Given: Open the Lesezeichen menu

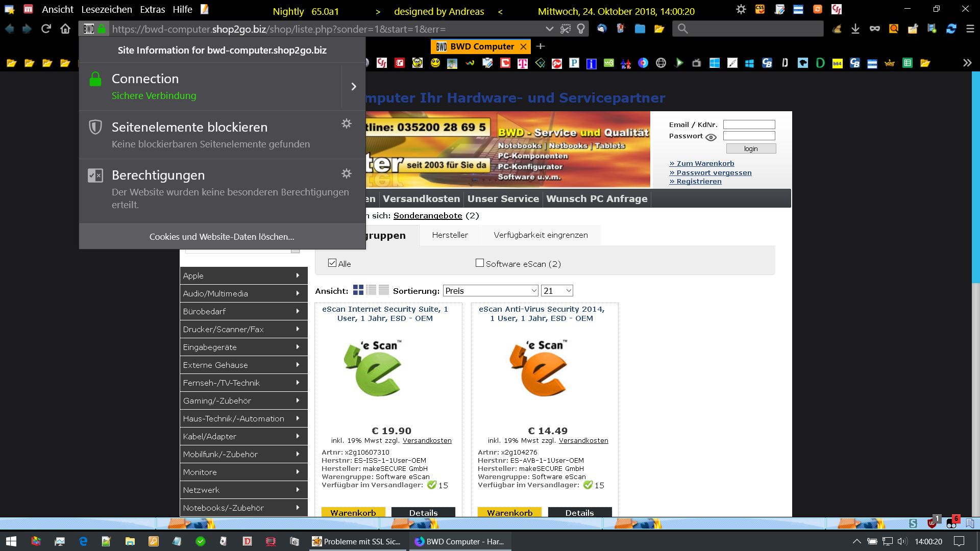Looking at the screenshot, I should click(x=106, y=9).
